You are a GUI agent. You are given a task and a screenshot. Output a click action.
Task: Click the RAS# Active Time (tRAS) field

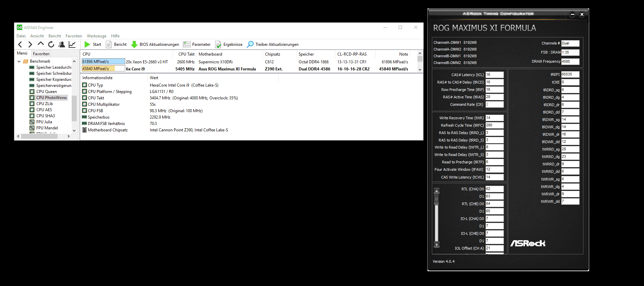click(495, 97)
